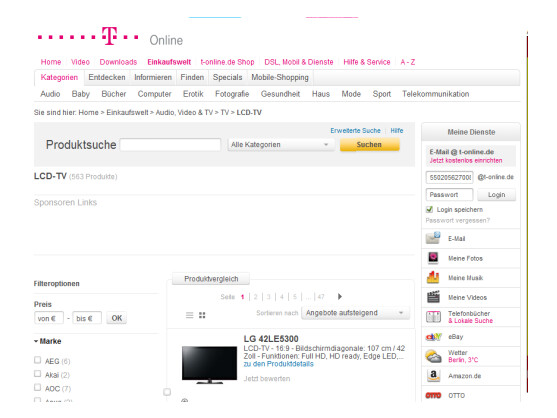Open Hilfe & Service menu item
The width and height of the screenshot is (557, 418).
(367, 62)
